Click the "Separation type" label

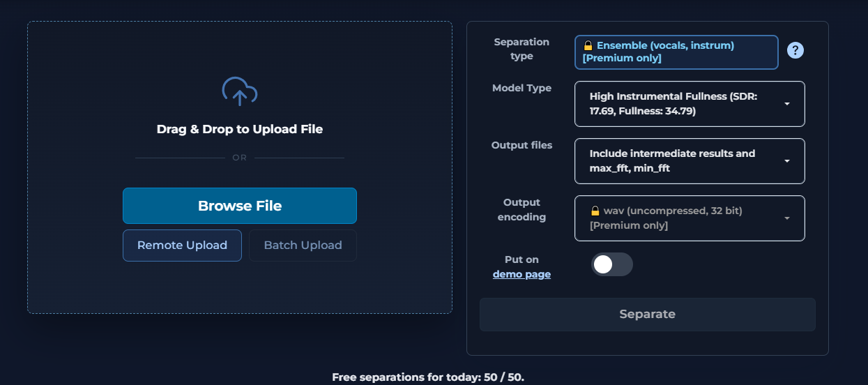521,50
